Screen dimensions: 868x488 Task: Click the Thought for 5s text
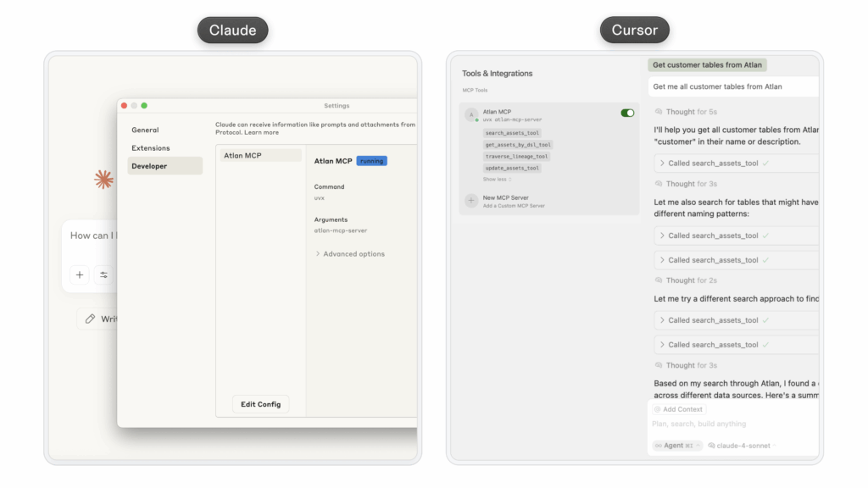coord(692,112)
